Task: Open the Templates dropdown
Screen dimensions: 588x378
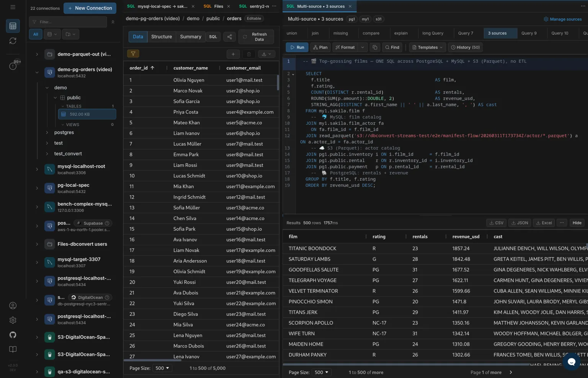Action: [427, 47]
